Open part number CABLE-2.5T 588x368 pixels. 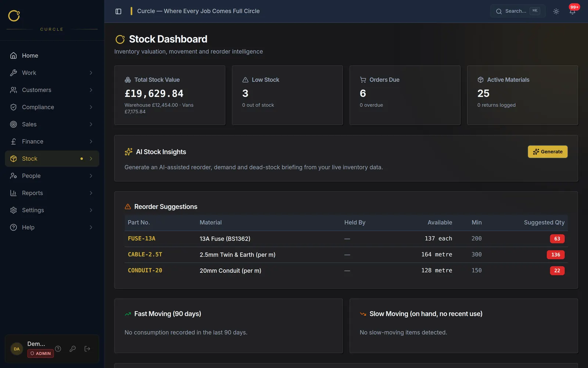[x=145, y=254]
